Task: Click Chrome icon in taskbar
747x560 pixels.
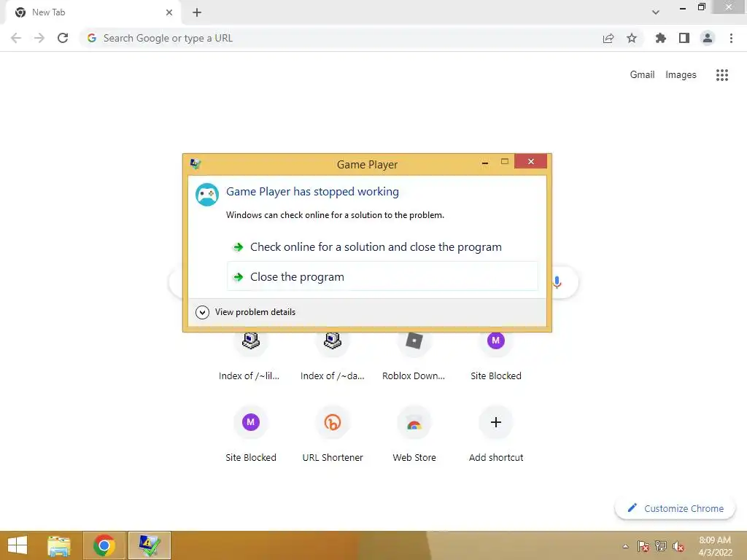Action: click(104, 545)
